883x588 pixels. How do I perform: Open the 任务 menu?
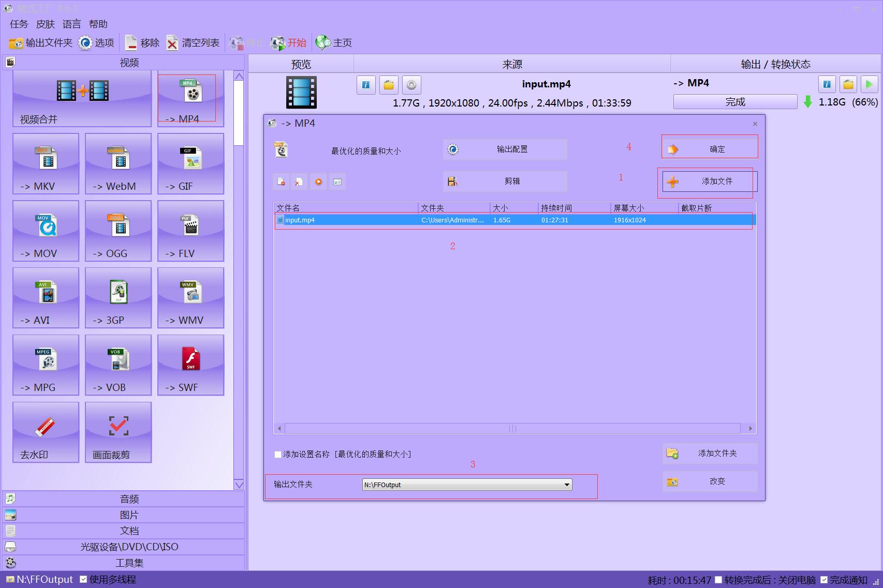[x=18, y=24]
